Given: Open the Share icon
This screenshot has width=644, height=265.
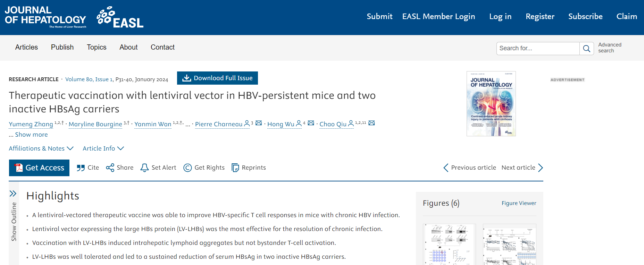Looking at the screenshot, I should pyautogui.click(x=110, y=168).
